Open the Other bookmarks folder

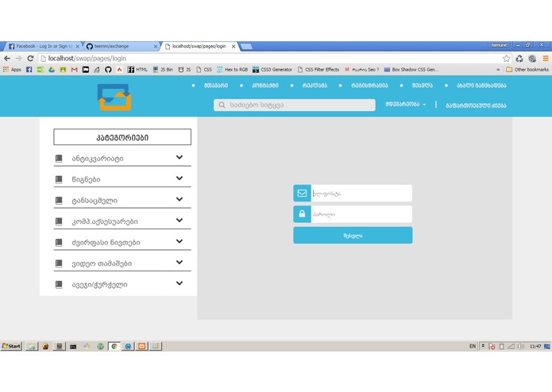pyautogui.click(x=527, y=70)
